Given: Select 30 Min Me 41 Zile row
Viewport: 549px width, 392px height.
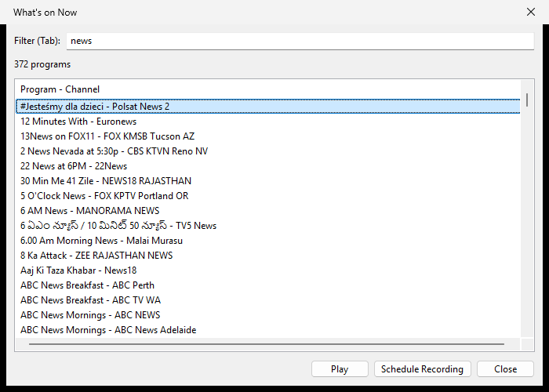Looking at the screenshot, I should pos(268,181).
